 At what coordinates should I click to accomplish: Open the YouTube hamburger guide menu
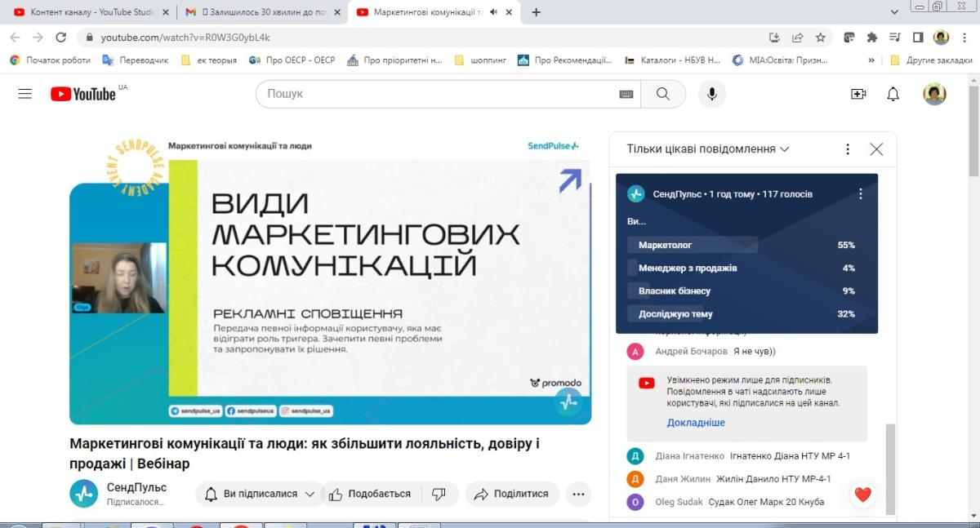tap(25, 94)
